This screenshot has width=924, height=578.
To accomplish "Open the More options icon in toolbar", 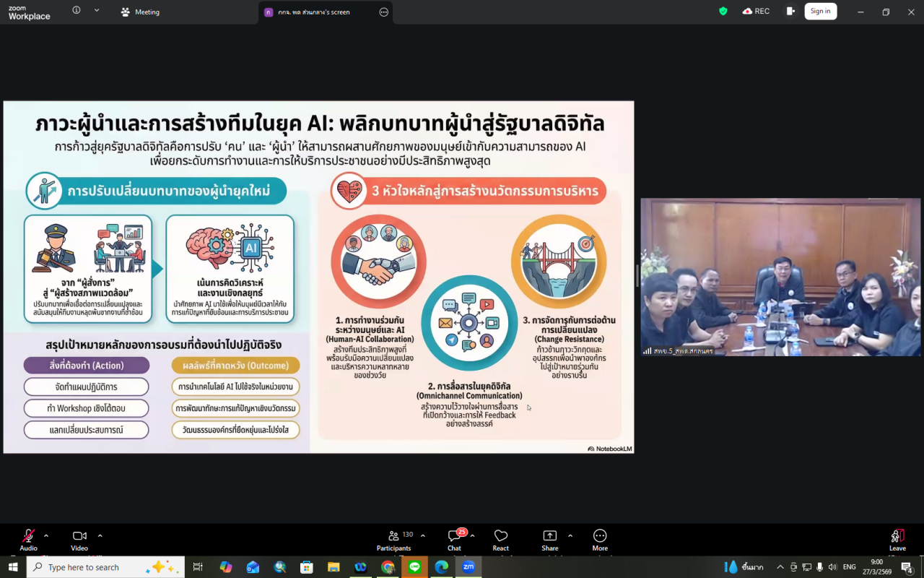I will pos(599,538).
